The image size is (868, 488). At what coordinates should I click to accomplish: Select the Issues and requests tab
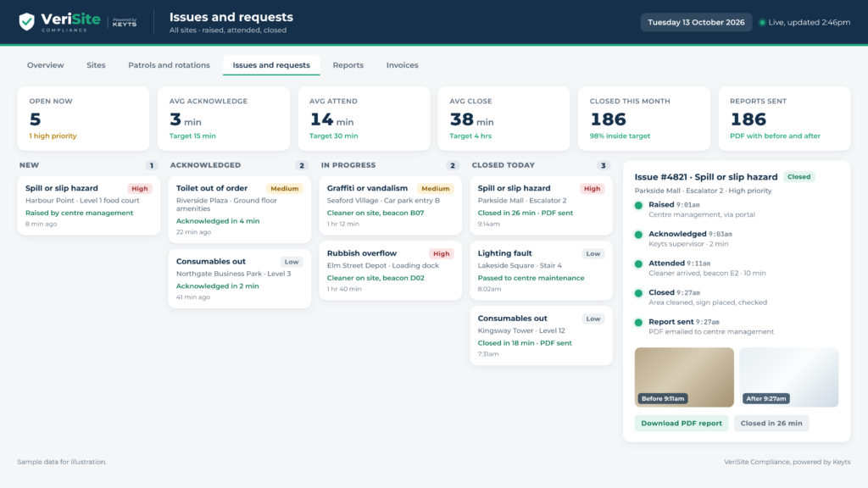(x=271, y=65)
